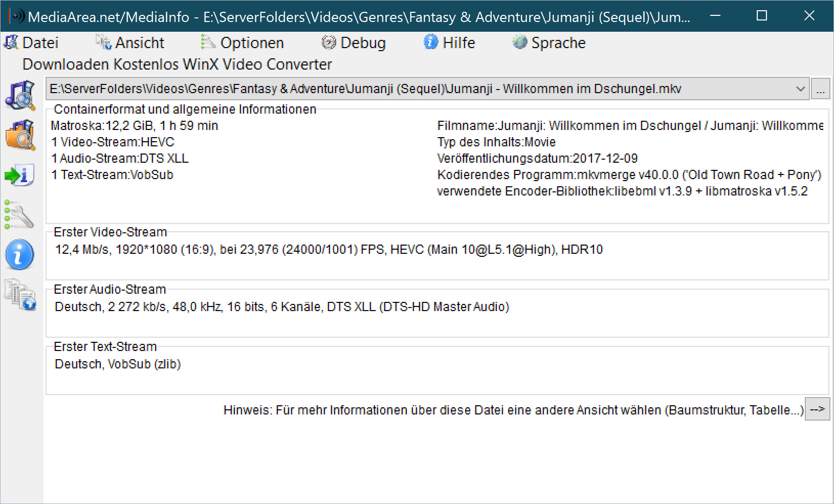Click the Hilfe info icon
This screenshot has height=504, width=834.
click(431, 42)
